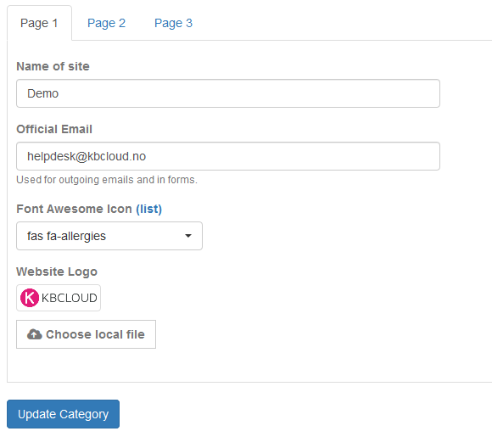Open the fas fa-allergies dropdown

[109, 236]
